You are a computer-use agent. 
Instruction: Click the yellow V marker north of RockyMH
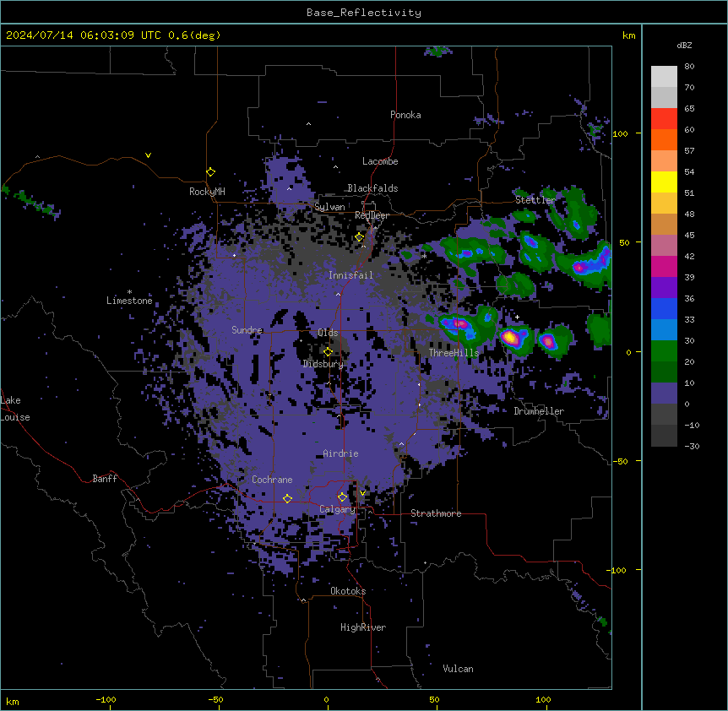point(148,155)
